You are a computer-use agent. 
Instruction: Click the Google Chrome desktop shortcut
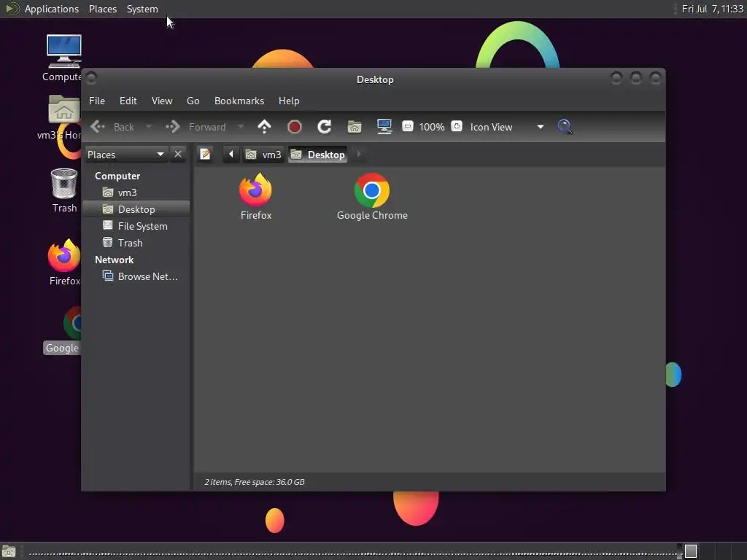(x=63, y=330)
